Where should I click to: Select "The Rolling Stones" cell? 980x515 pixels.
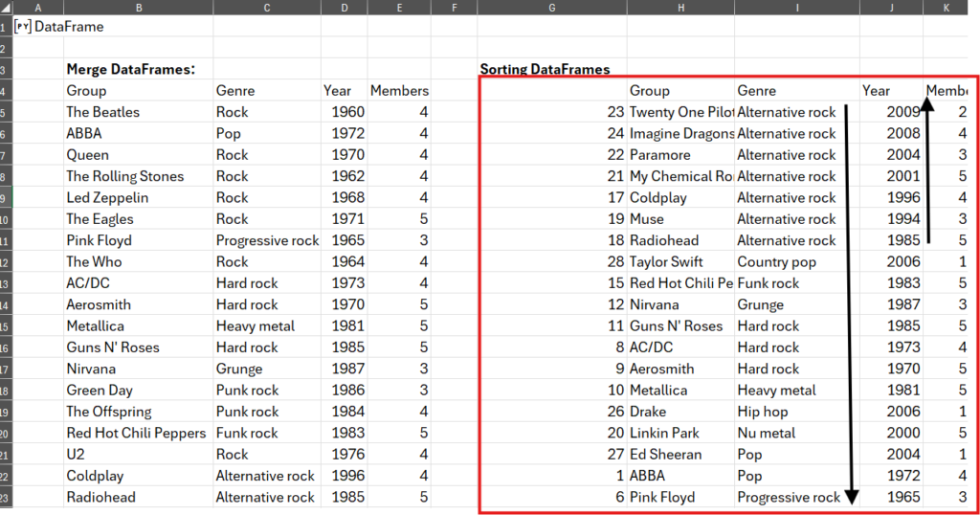pos(138,176)
